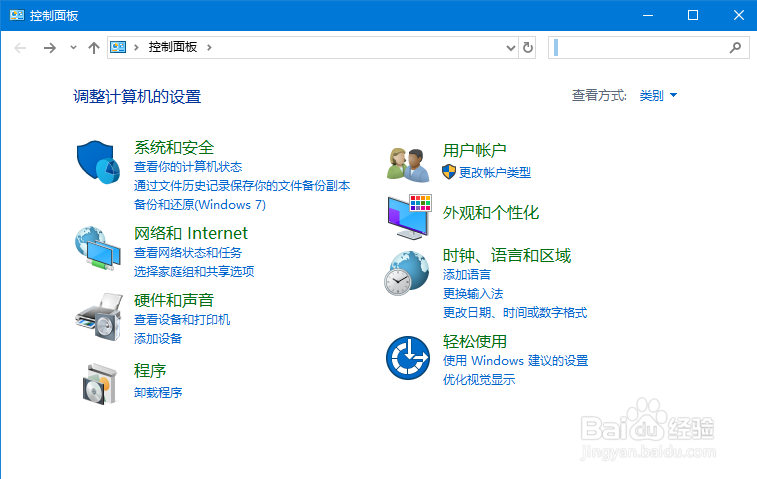Open 时钟、语言和区域 heading
The height and width of the screenshot is (479, 757).
[x=507, y=255]
